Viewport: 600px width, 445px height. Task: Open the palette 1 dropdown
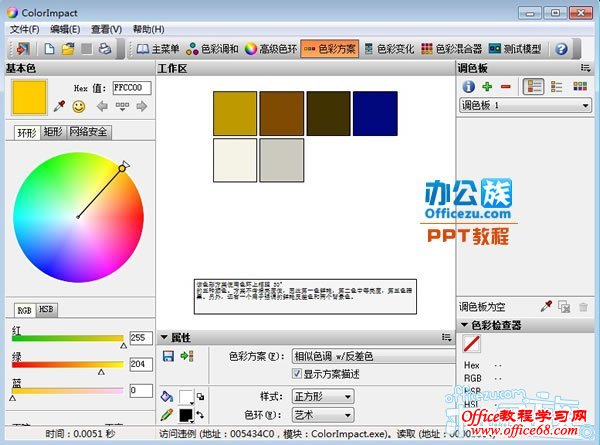[x=525, y=105]
